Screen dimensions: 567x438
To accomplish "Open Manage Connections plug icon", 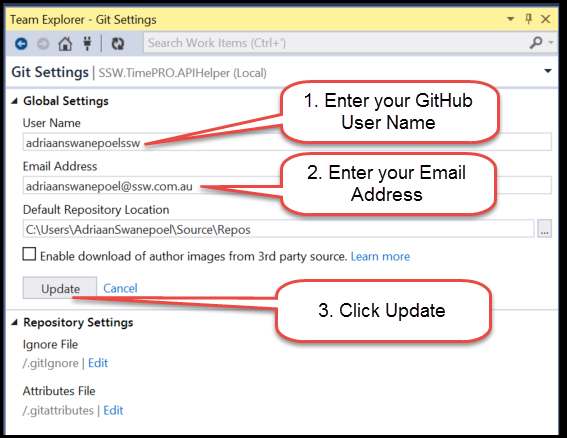I will [87, 44].
